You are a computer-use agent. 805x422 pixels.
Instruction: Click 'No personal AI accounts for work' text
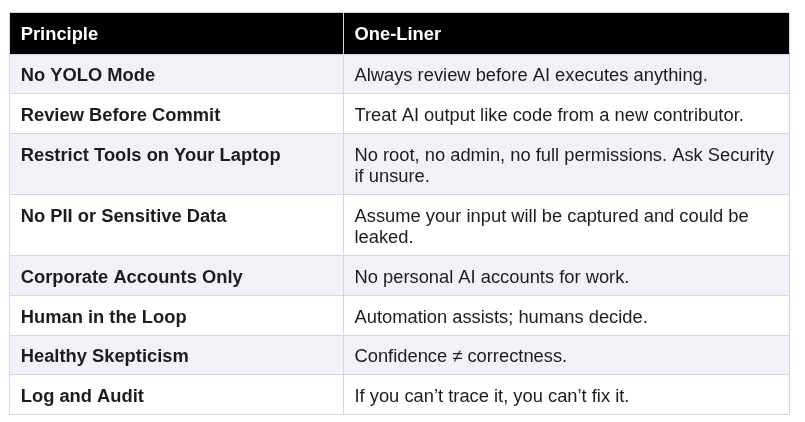tap(491, 277)
